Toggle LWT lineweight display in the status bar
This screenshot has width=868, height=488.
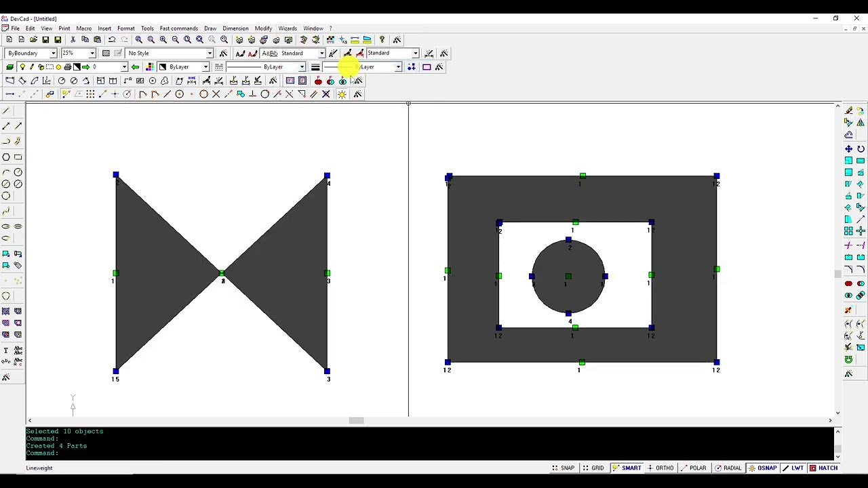[793, 468]
